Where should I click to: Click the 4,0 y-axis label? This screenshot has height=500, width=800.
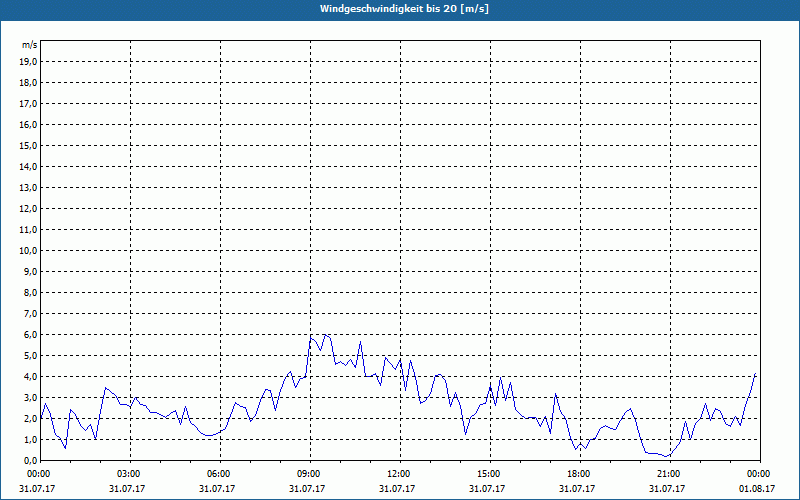coord(30,377)
